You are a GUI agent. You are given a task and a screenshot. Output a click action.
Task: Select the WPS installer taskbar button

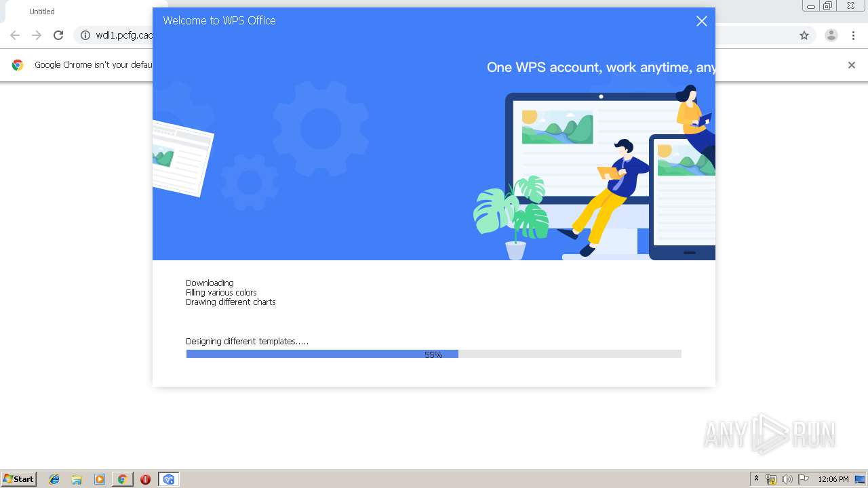click(x=168, y=479)
